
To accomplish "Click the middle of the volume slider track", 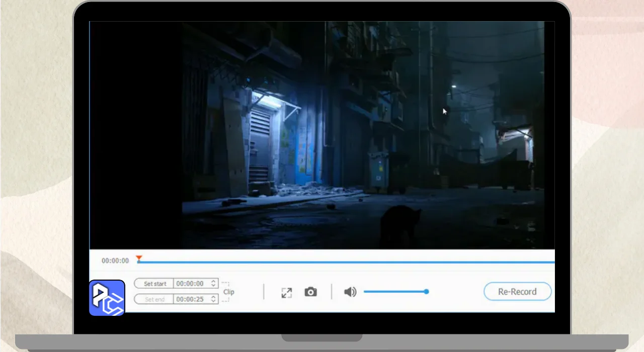I will (x=395, y=292).
